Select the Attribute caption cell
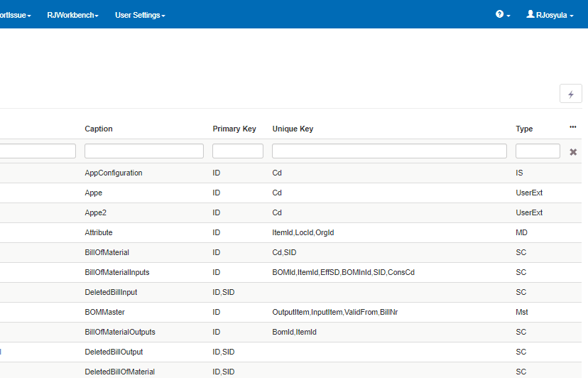Screen dimensions: 588x378 click(99, 233)
